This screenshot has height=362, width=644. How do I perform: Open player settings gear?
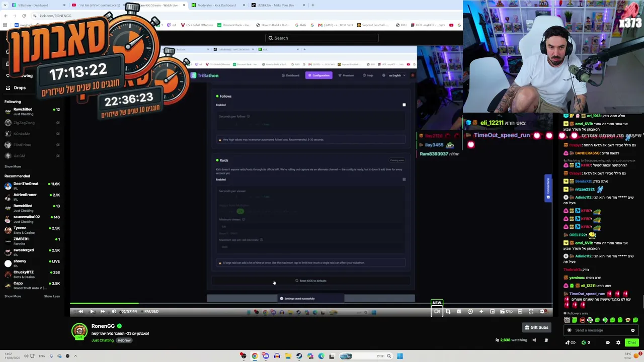(542, 312)
